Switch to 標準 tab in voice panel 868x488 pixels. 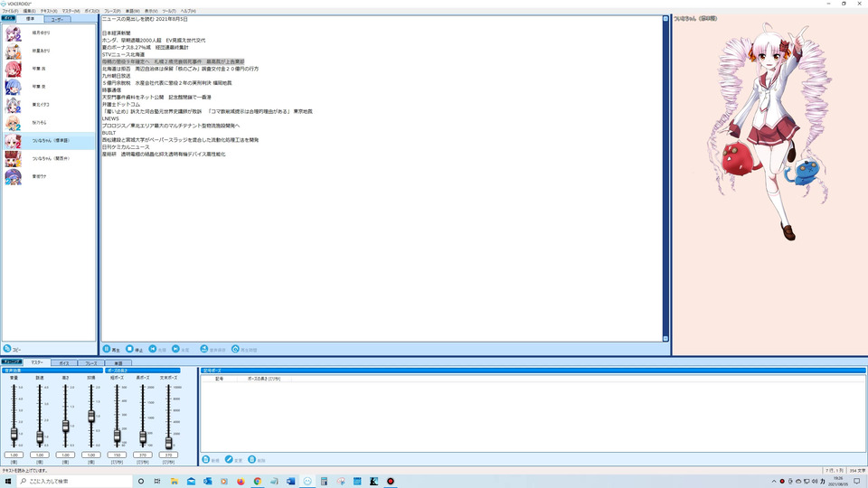click(x=30, y=19)
